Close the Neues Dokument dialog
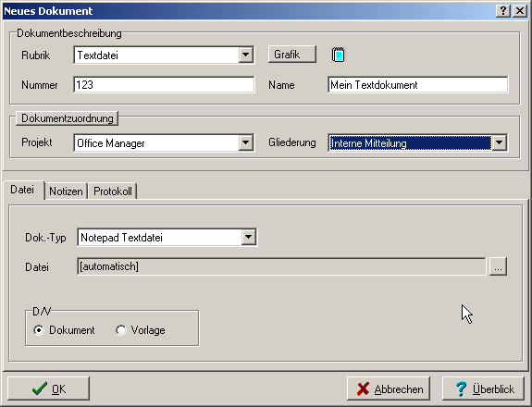 (x=520, y=11)
